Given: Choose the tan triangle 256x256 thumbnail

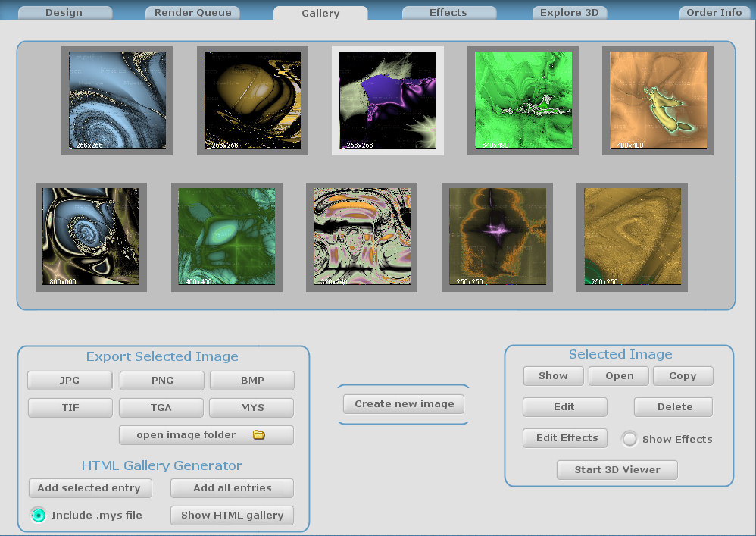Looking at the screenshot, I should coord(632,237).
